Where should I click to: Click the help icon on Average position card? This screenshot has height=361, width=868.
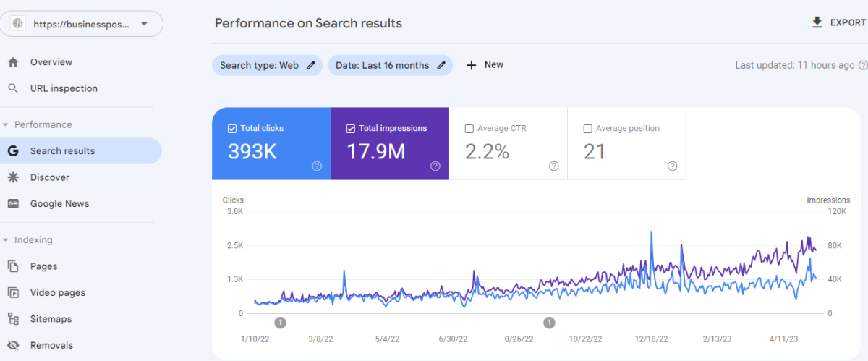(673, 166)
